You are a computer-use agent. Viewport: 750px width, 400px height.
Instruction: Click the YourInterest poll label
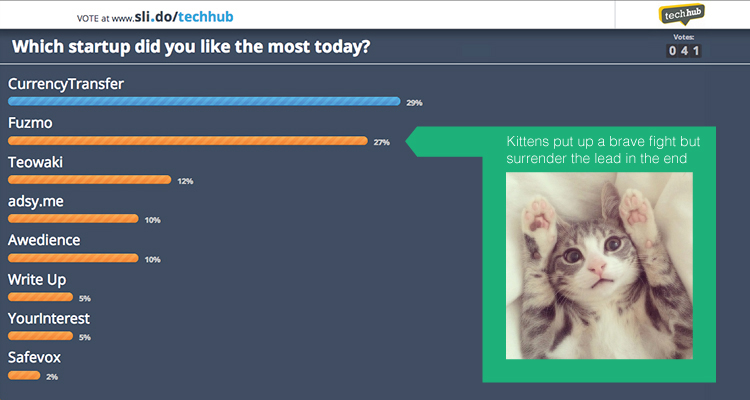coord(49,319)
